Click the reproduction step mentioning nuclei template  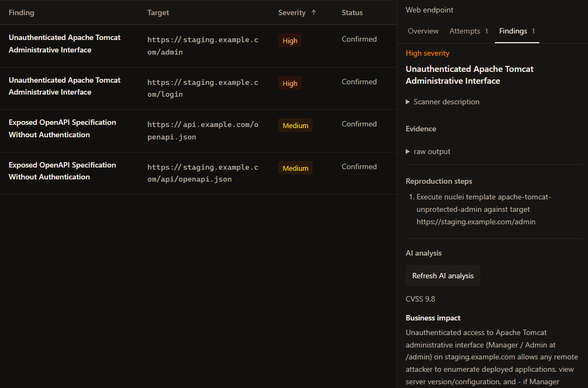484,209
